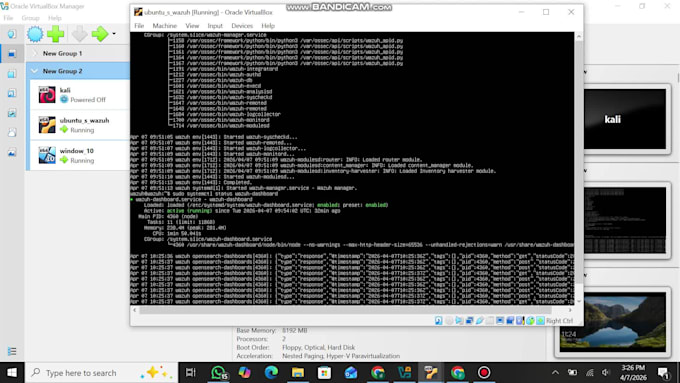Open File menu in VirtualBox Manager
This screenshot has width=680, height=383.
(x=8, y=18)
